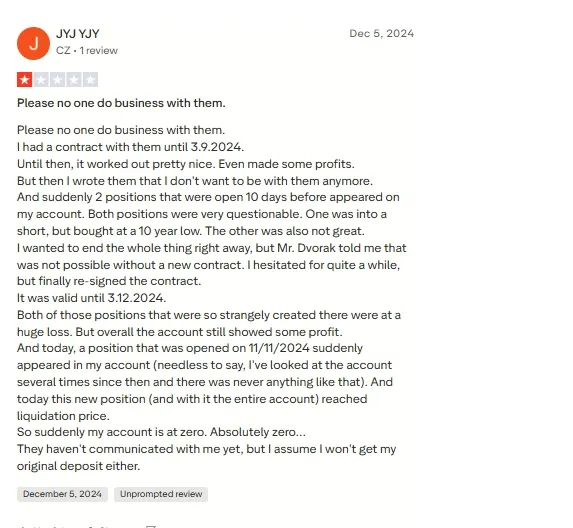Click the red first rating star
Screen dimensions: 573x528
click(24, 80)
